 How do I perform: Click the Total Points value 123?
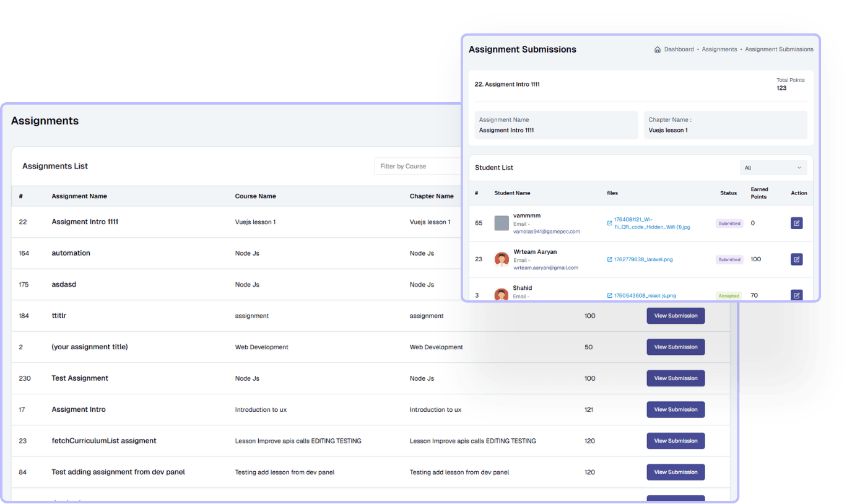point(781,88)
